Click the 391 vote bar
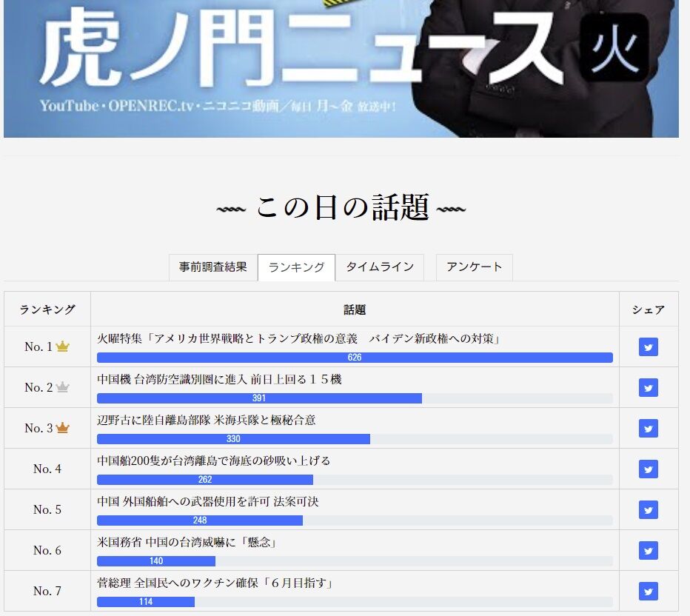 (x=259, y=398)
